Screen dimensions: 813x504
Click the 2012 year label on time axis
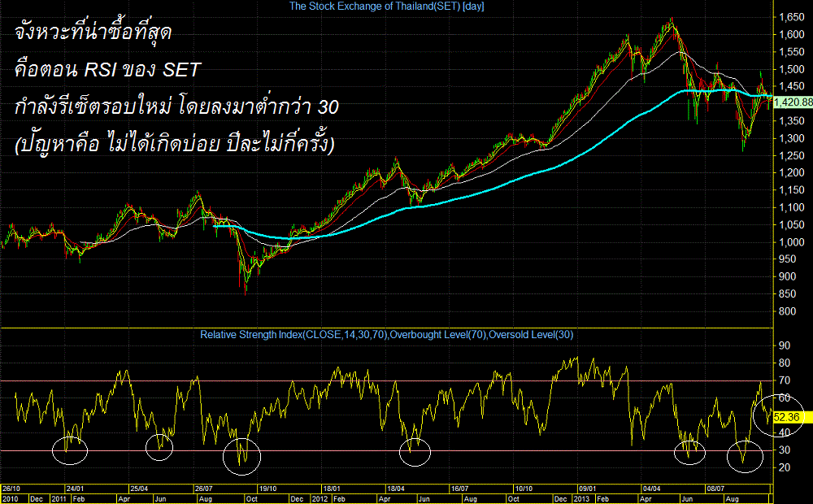pos(320,499)
